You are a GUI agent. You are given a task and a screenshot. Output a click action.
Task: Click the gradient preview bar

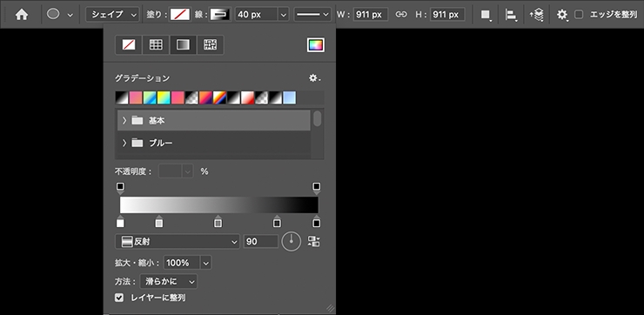[219, 204]
